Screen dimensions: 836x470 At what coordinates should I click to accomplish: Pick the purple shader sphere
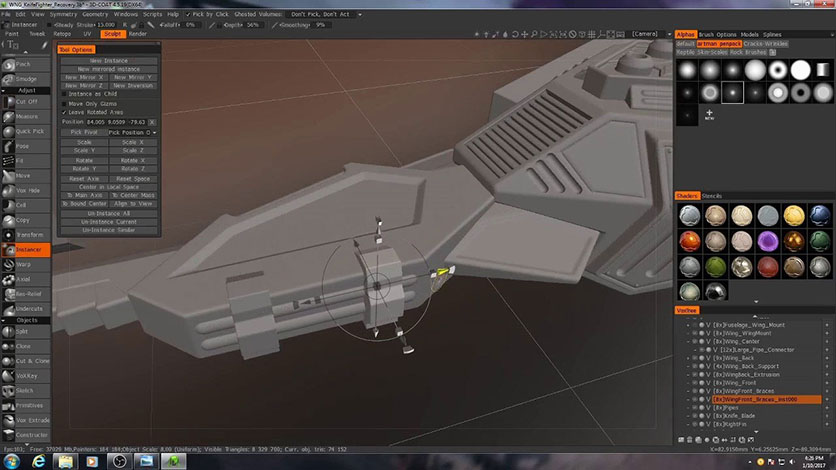(x=768, y=242)
